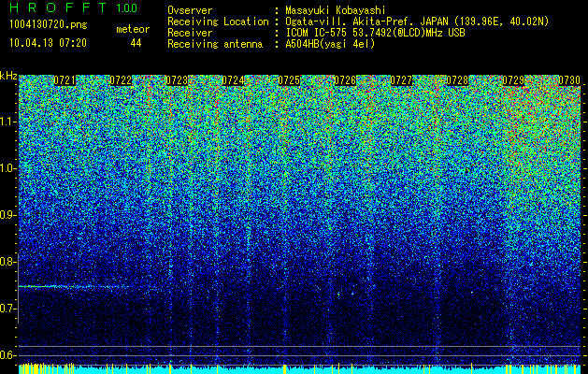Click the 0726 time marker
This screenshot has width=588, height=374.
pyautogui.click(x=345, y=80)
